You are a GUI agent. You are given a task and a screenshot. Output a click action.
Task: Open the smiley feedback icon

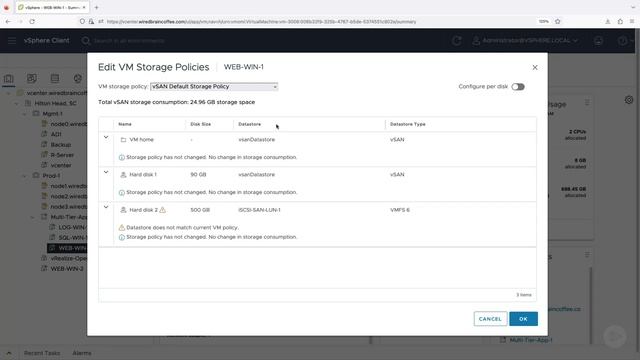click(x=598, y=40)
